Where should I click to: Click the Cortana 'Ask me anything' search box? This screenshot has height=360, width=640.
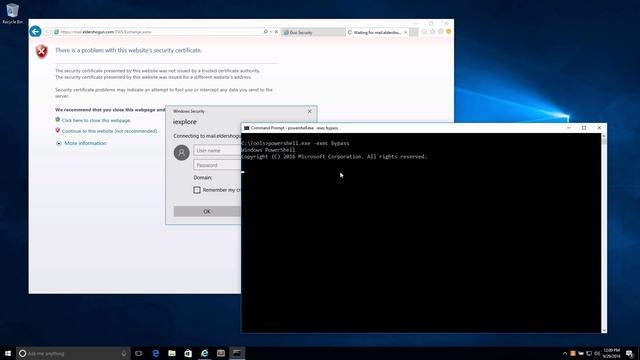click(x=73, y=353)
